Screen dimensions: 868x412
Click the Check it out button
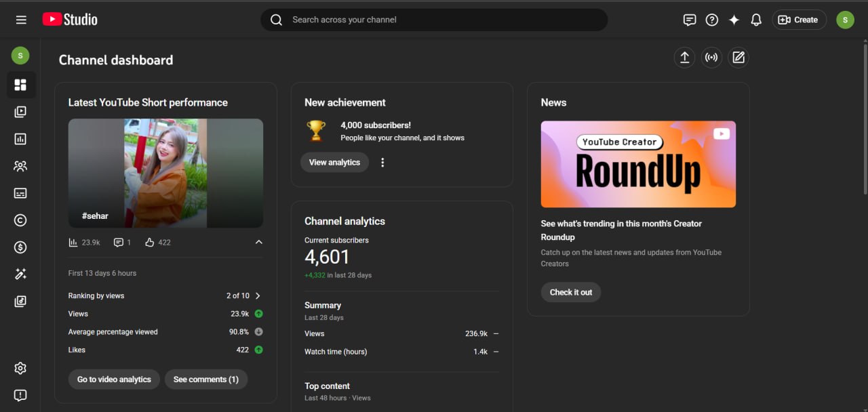pos(571,293)
